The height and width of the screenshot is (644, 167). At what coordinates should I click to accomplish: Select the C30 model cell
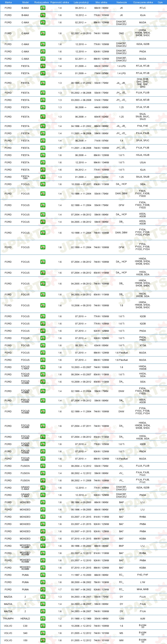tap(25, 626)
